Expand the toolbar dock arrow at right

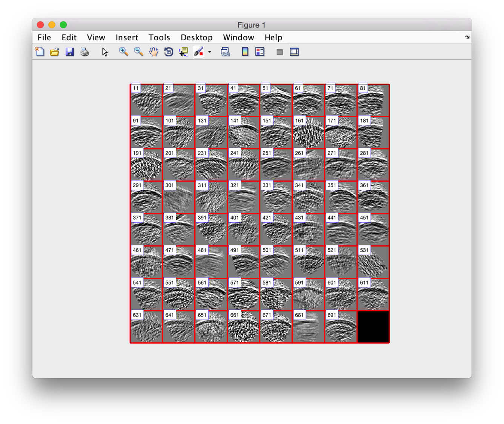[x=467, y=37]
